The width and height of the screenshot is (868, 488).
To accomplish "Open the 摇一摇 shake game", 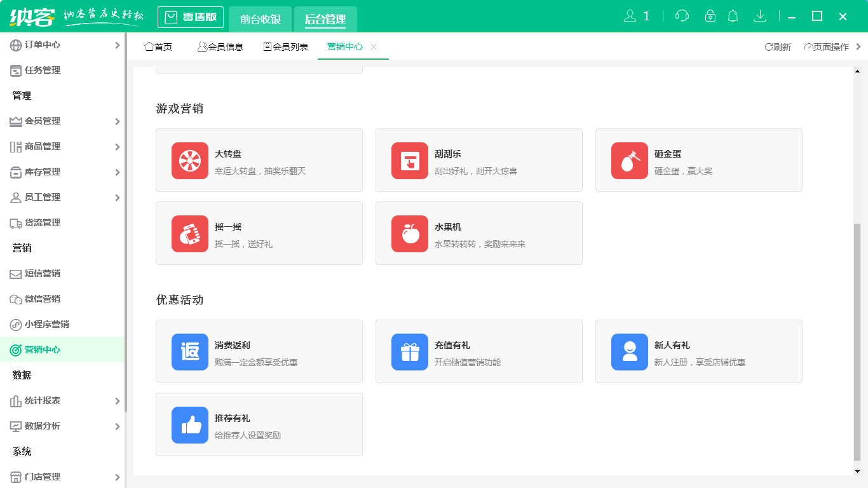I will tap(259, 233).
